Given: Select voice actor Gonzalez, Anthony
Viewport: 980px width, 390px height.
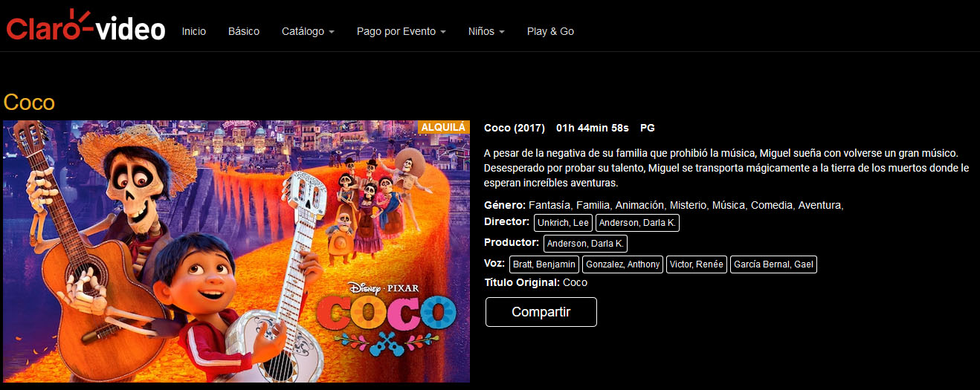Looking at the screenshot, I should tap(622, 264).
